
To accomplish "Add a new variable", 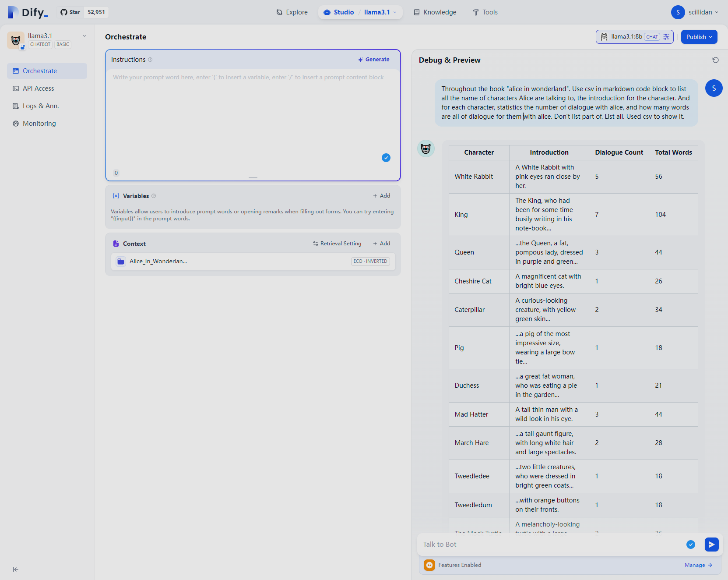I will (x=381, y=196).
